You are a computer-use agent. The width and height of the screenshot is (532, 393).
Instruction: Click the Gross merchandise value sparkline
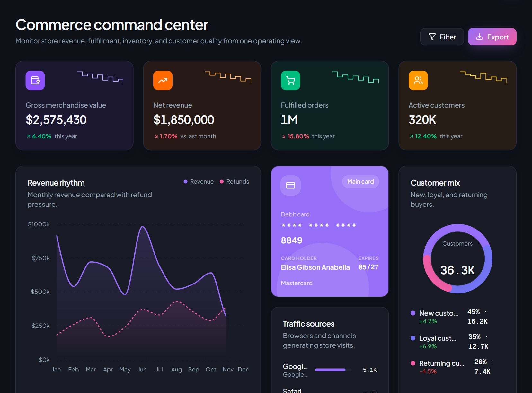point(100,77)
